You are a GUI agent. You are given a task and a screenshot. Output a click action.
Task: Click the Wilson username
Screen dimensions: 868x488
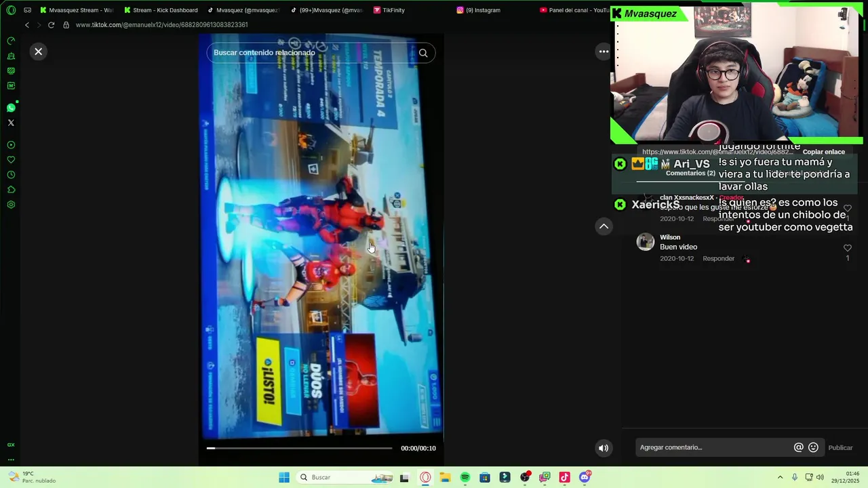click(x=670, y=237)
